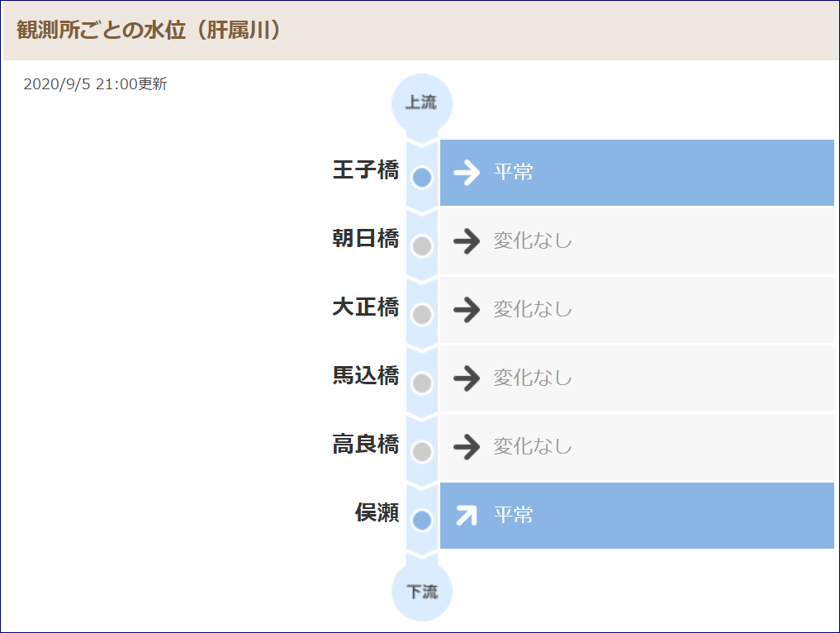Screen dimensions: 840x633
Task: Select the 上流 upstream circle marker
Action: click(x=422, y=103)
